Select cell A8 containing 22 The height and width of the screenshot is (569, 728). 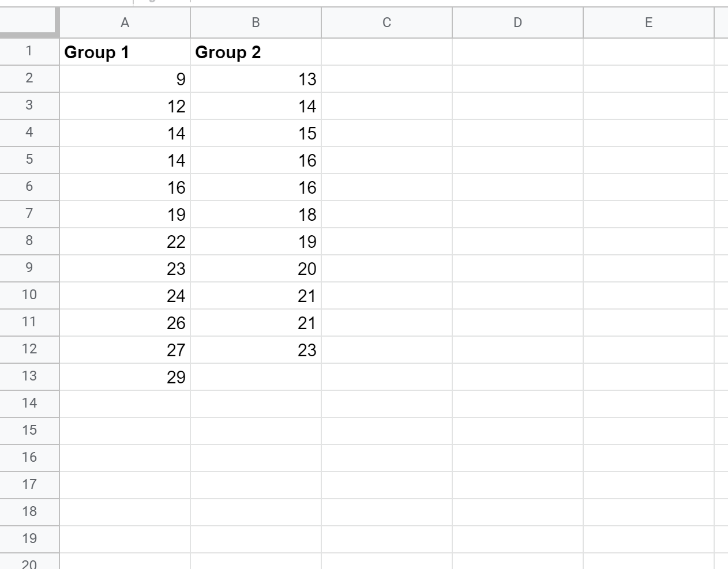pos(125,242)
